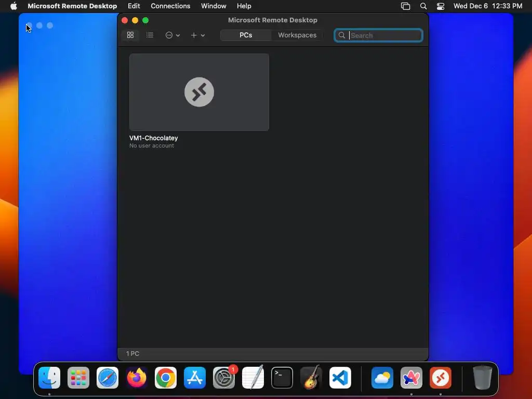Screen dimensions: 532x399
Task: Click the 'No user account' text
Action: (152, 145)
